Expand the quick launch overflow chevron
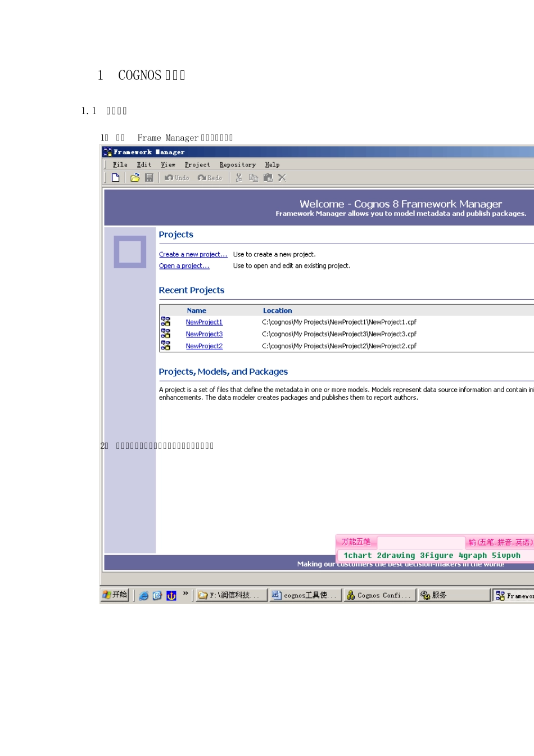The width and height of the screenshot is (534, 756). [x=185, y=594]
